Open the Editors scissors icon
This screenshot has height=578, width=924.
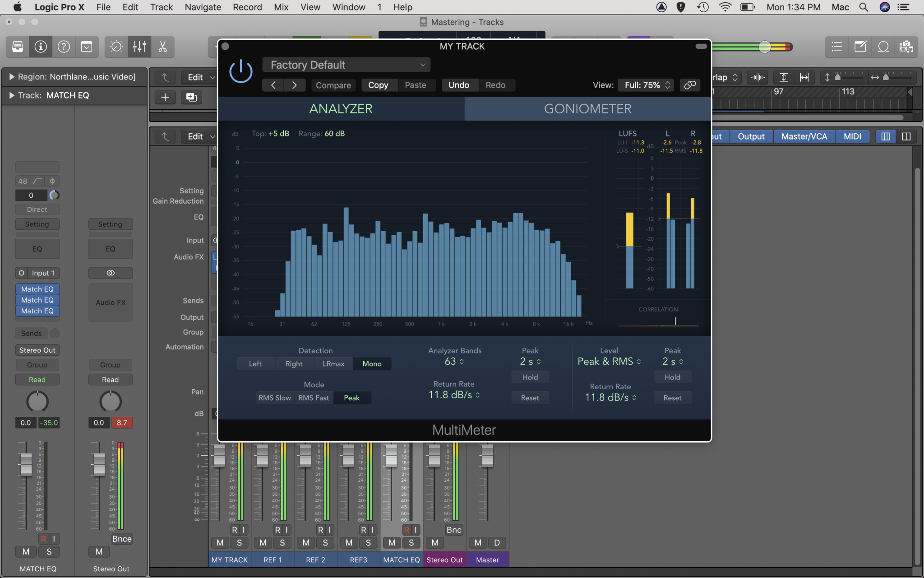pos(162,47)
